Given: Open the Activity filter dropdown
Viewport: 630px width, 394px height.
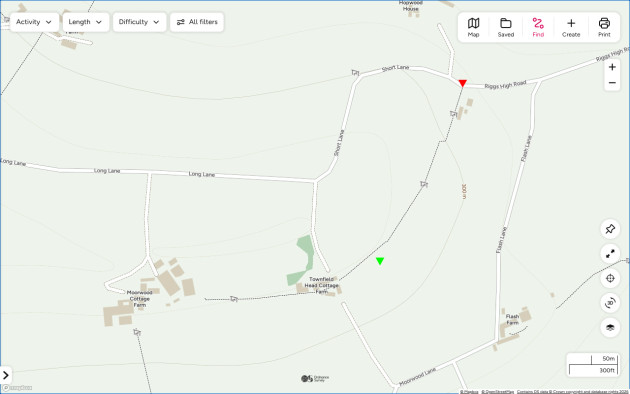Looking at the screenshot, I should [34, 22].
